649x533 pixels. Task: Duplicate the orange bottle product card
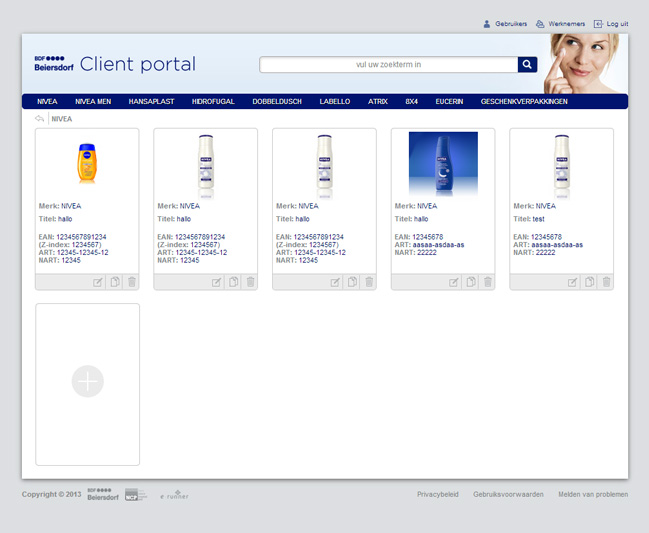[115, 282]
